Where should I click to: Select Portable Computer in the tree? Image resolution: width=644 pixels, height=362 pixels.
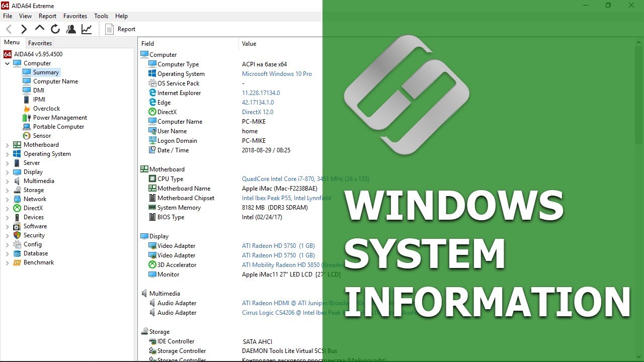coord(58,127)
